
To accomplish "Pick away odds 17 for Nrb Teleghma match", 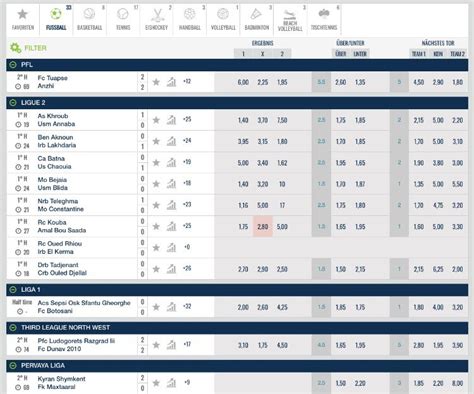I will click(x=282, y=205).
